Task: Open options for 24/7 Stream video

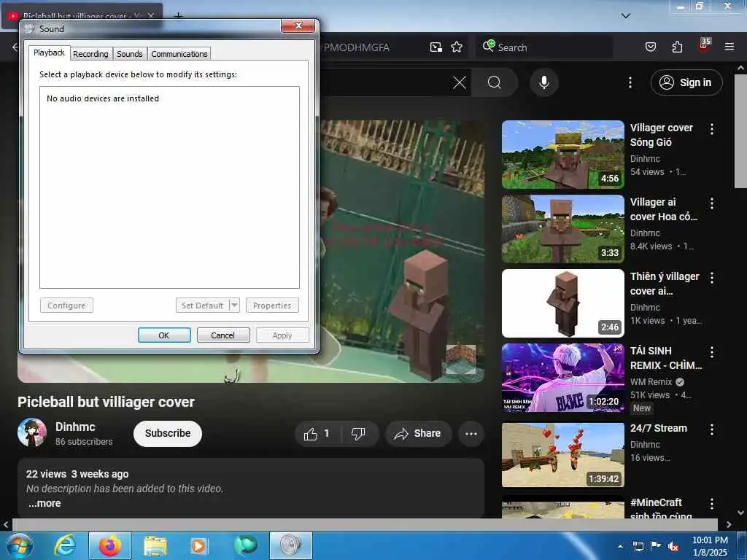Action: [712, 429]
